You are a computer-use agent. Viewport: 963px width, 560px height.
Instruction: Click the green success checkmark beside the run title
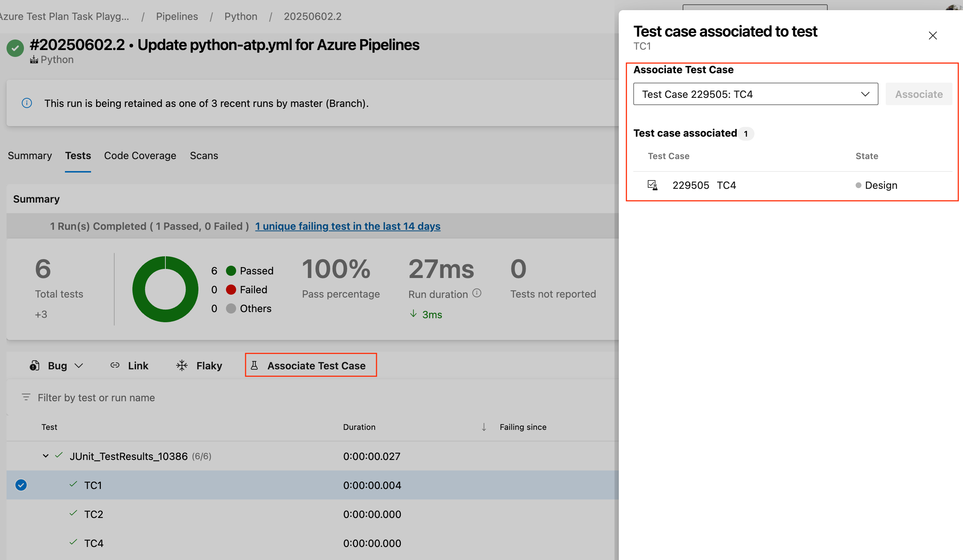(15, 48)
